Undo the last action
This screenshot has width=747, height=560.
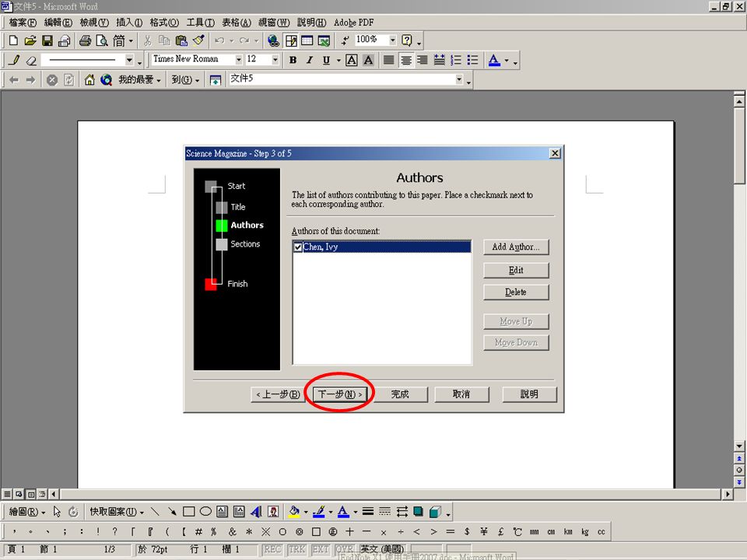click(219, 41)
